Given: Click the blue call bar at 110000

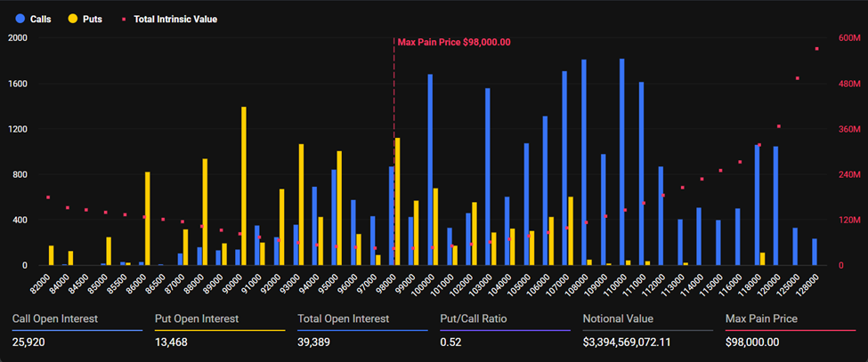Looking at the screenshot, I should point(622,162).
